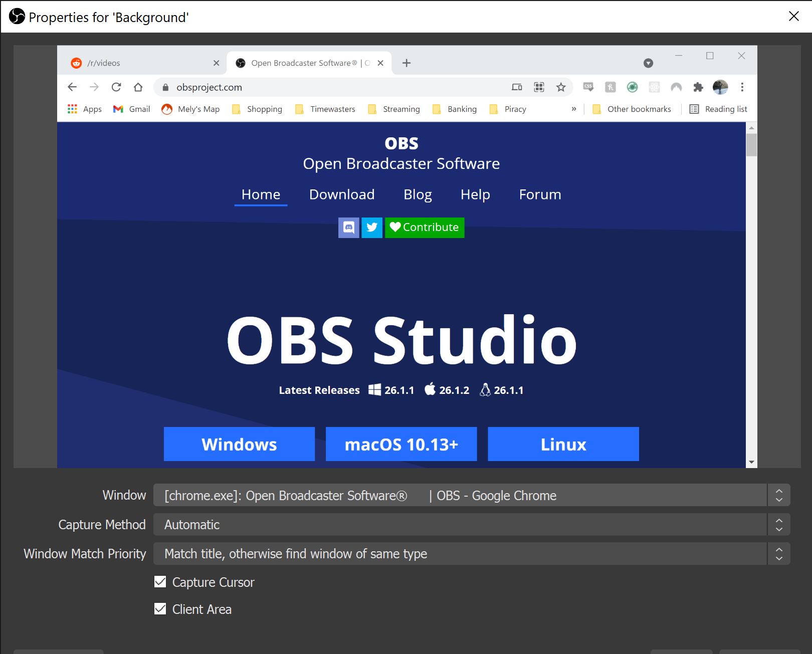Click the Twitter bird icon button
This screenshot has height=654, width=812.
click(372, 228)
